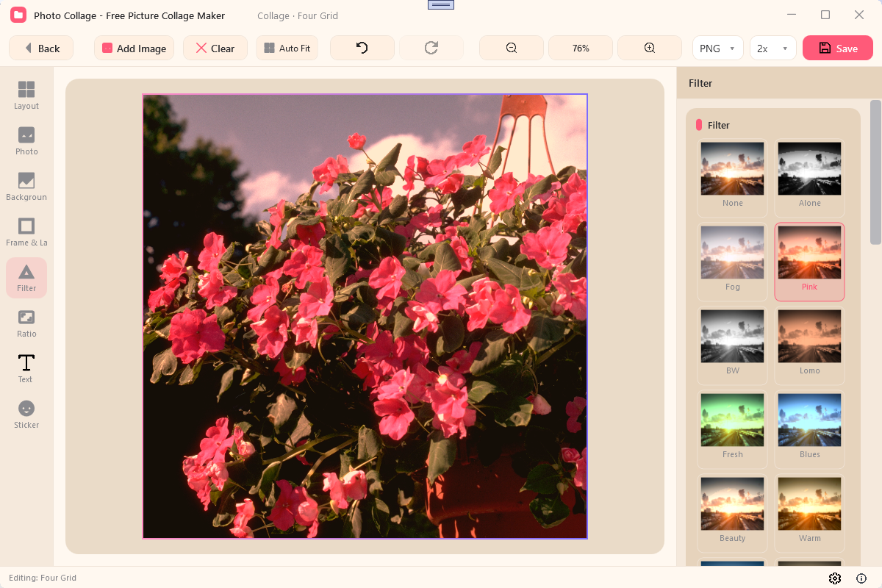Open the info icon in status bar
The height and width of the screenshot is (588, 882).
coord(861,578)
